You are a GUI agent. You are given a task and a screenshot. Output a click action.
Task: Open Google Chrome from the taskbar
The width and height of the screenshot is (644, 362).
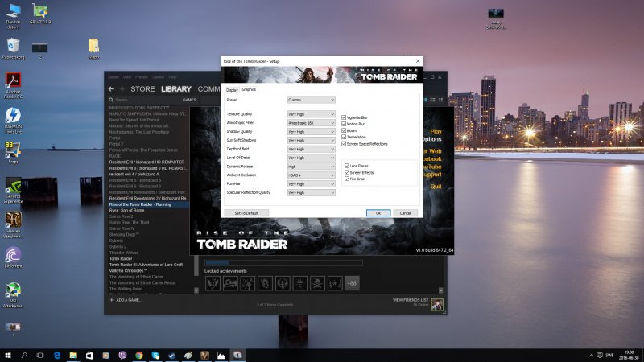138,355
